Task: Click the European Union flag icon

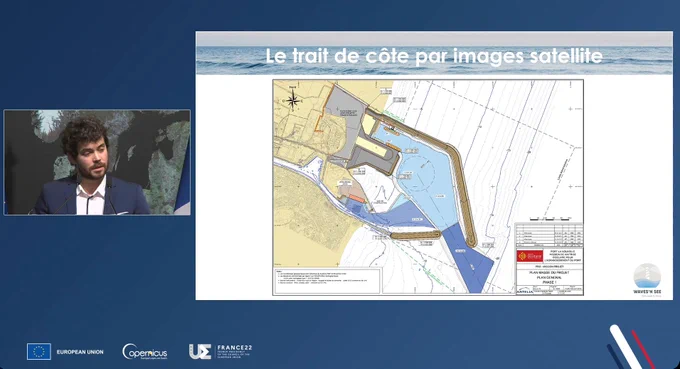Action: point(39,351)
